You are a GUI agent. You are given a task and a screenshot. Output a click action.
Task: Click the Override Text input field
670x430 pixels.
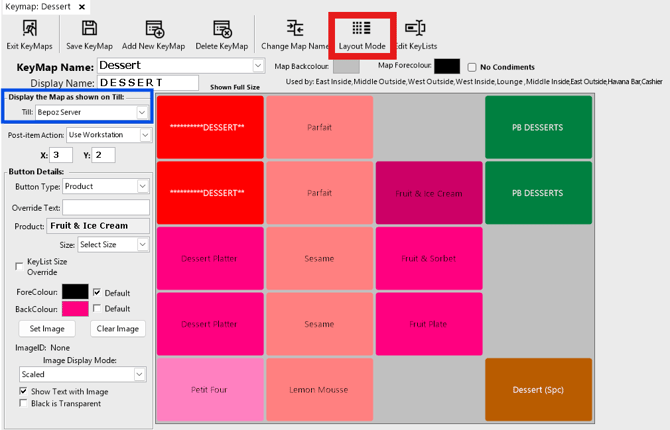click(98, 207)
